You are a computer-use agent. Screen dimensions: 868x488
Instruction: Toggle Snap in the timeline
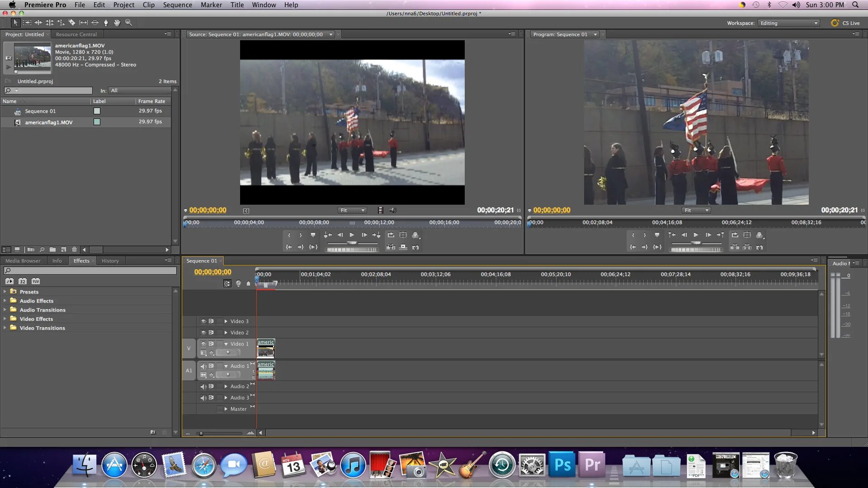pos(227,284)
